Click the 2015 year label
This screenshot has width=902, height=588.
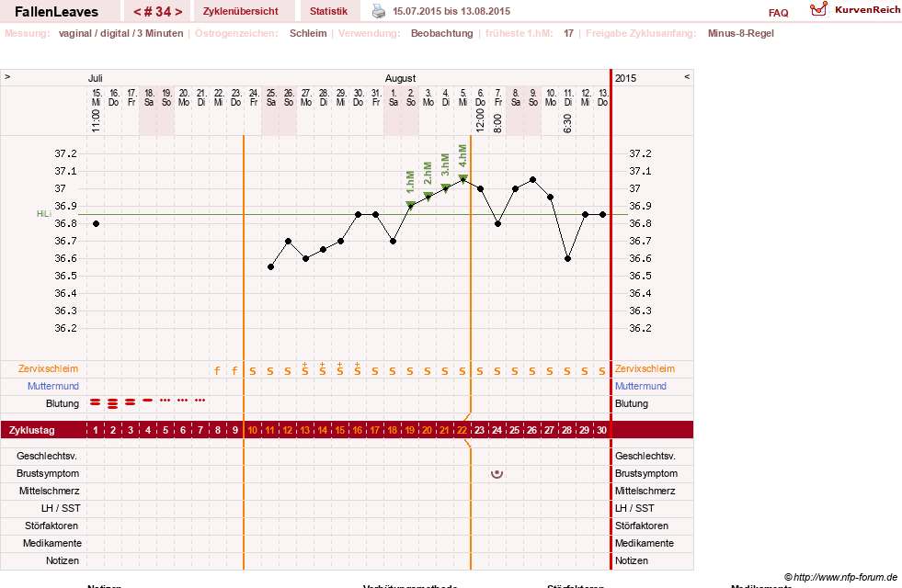tap(625, 78)
